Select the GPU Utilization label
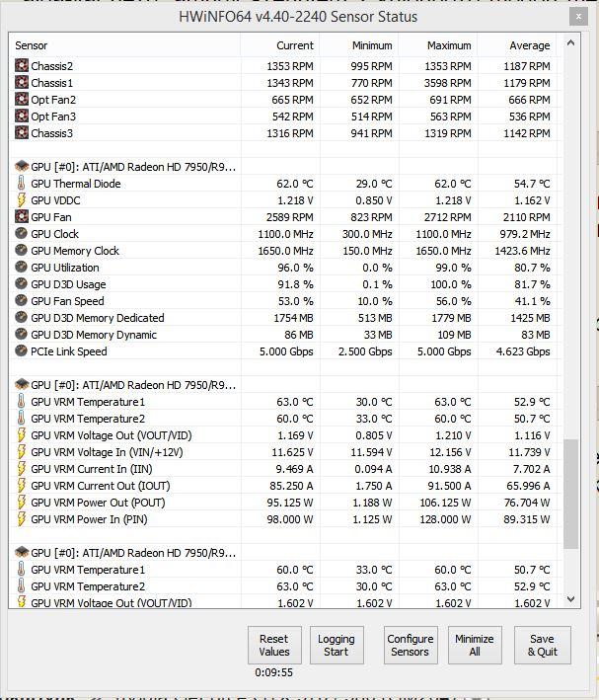 tap(65, 268)
